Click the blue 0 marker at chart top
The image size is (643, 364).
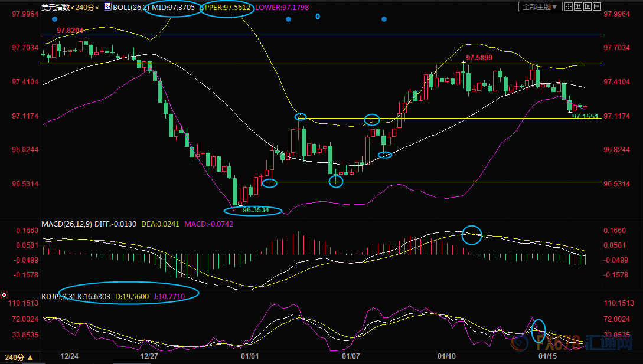pos(317,16)
